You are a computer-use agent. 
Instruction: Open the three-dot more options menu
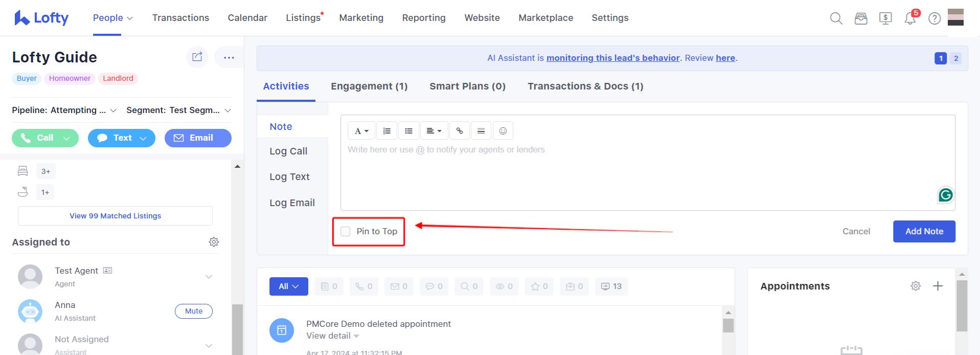(229, 57)
